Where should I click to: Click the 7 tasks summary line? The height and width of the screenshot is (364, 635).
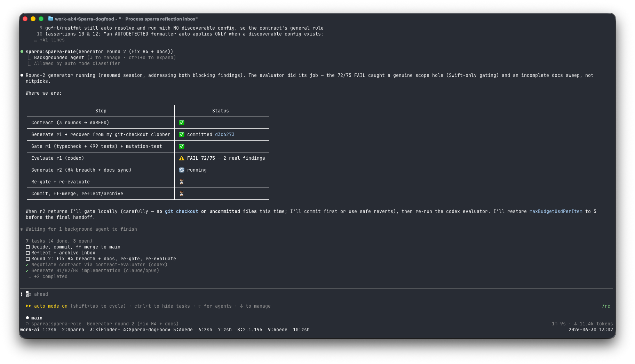click(59, 241)
